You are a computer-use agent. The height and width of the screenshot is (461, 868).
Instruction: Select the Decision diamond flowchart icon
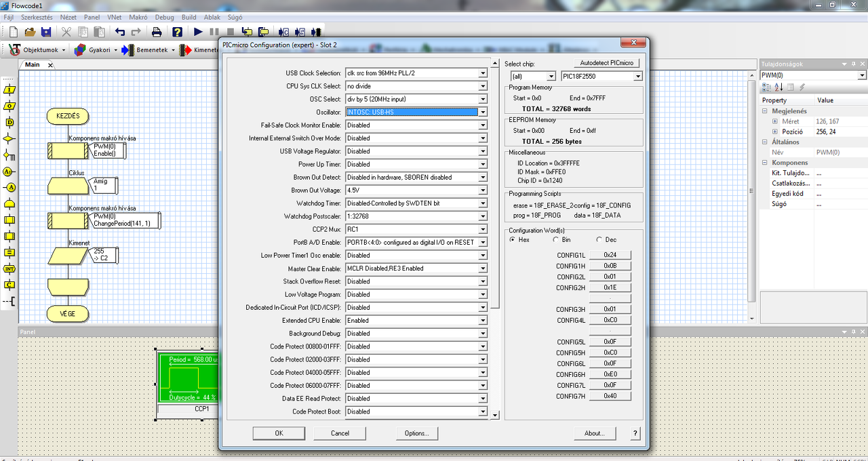[x=9, y=138]
